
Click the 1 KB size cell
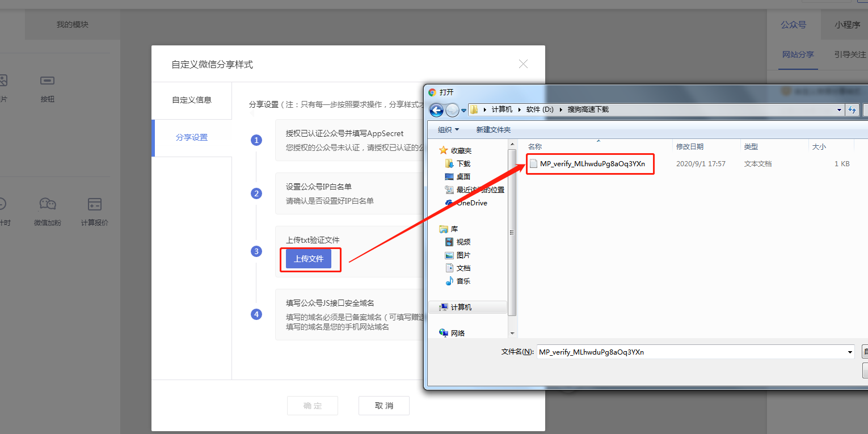point(842,163)
